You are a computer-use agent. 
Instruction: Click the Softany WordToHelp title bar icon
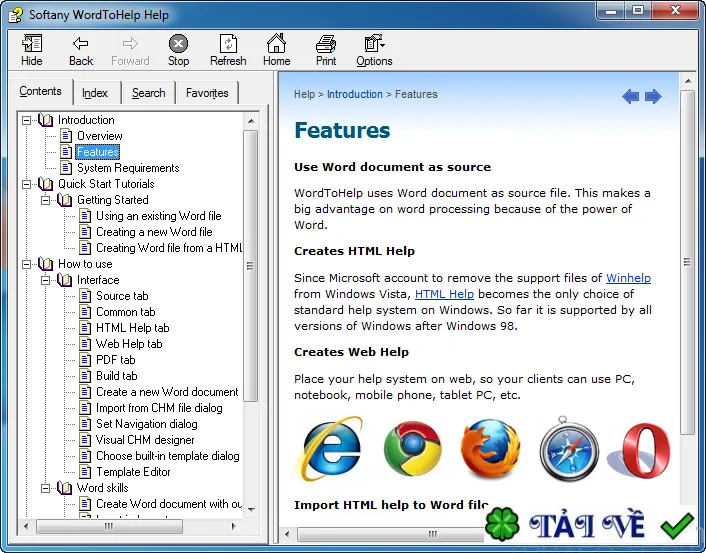tap(16, 15)
